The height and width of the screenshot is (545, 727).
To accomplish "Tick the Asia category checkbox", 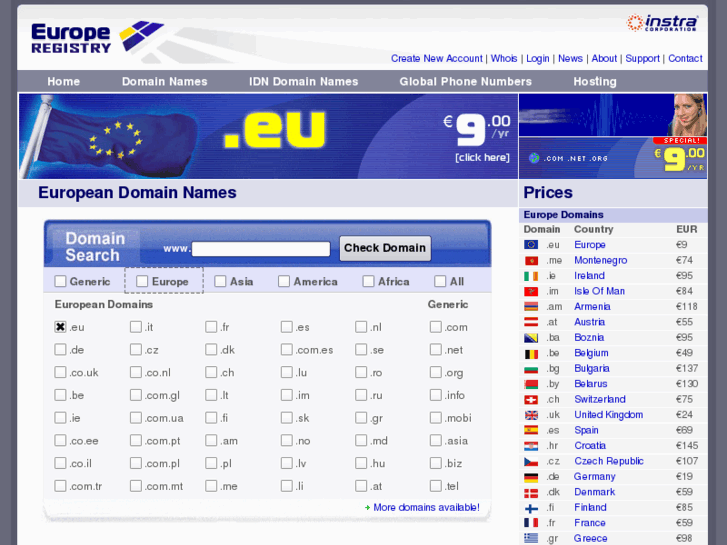I will pos(220,282).
